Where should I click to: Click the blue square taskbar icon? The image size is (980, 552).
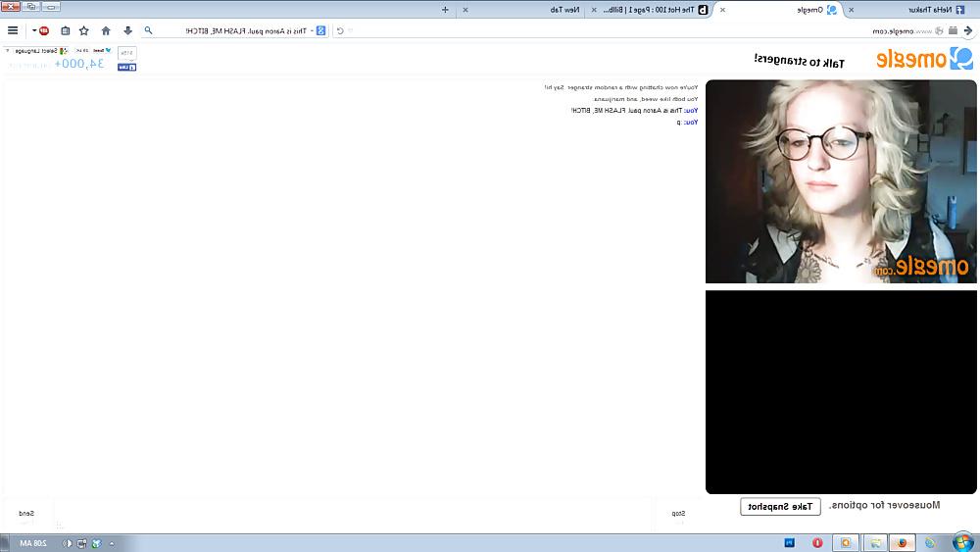[789, 542]
